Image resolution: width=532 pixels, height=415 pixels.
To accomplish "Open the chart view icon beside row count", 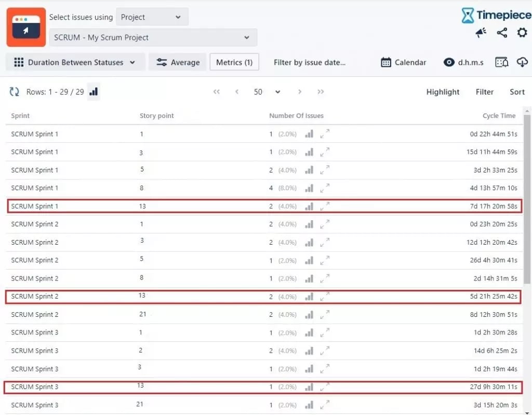I will tap(94, 92).
